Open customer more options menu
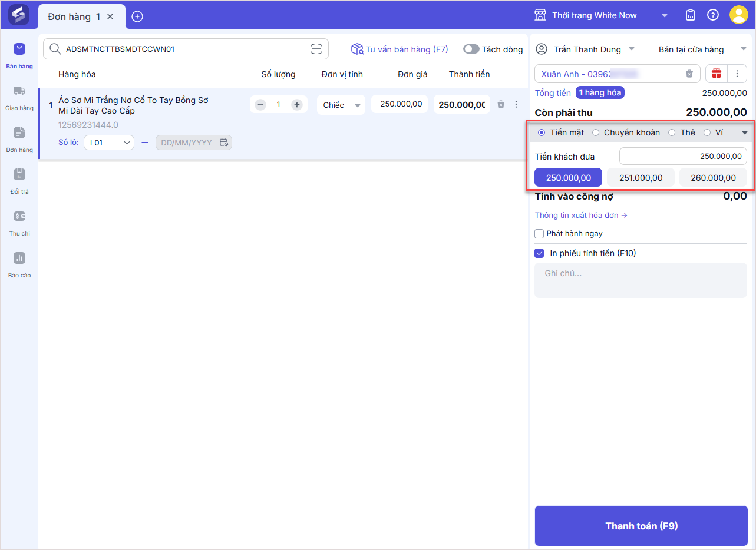The width and height of the screenshot is (756, 550). click(x=737, y=74)
